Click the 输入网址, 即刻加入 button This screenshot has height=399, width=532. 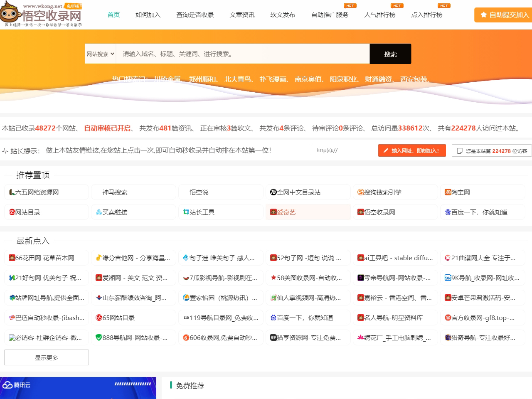click(411, 150)
